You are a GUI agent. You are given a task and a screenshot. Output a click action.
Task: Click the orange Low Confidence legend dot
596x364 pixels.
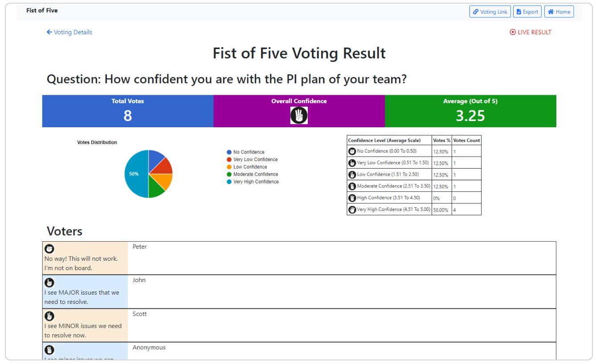point(229,167)
